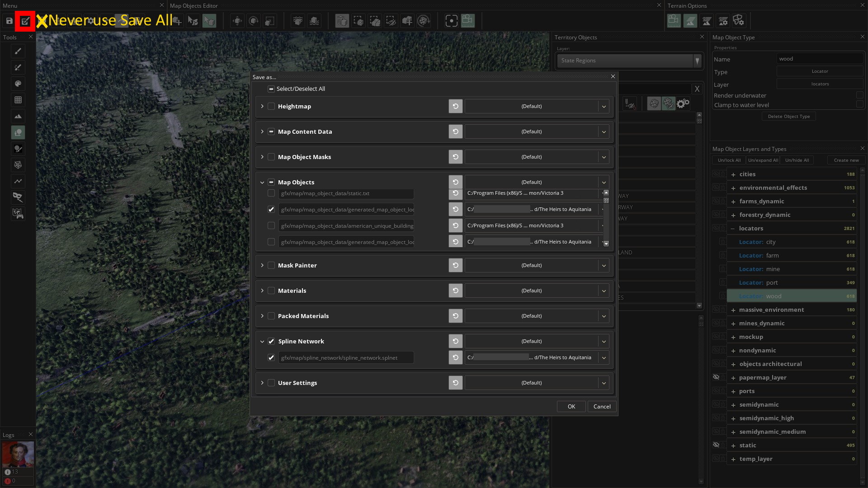Select the object placement tool icon

coord(18,132)
